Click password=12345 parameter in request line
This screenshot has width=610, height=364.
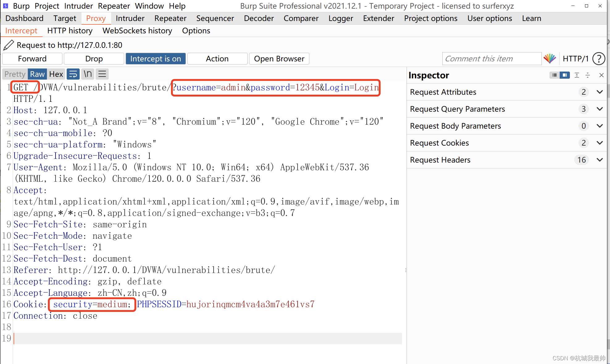[285, 87]
